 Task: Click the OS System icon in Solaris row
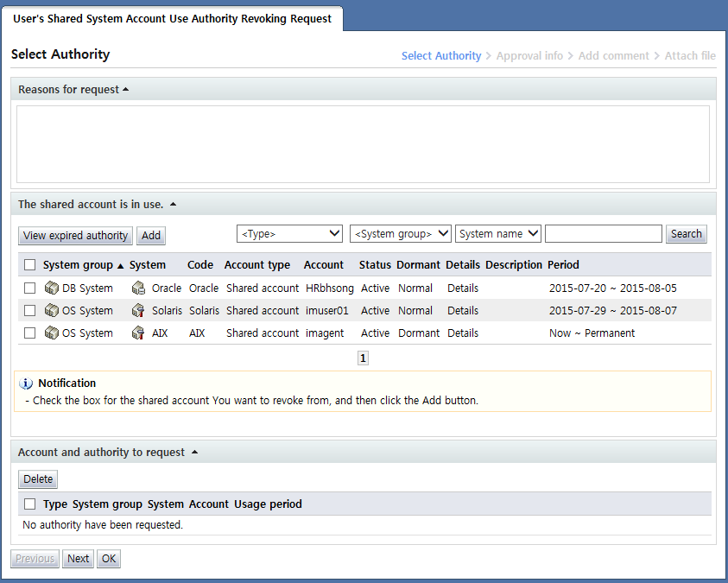(x=52, y=311)
